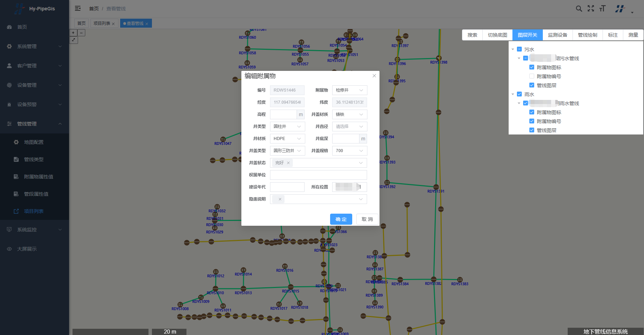Collapse the sidebar using hamburger icon
The width and height of the screenshot is (644, 335).
78,8
